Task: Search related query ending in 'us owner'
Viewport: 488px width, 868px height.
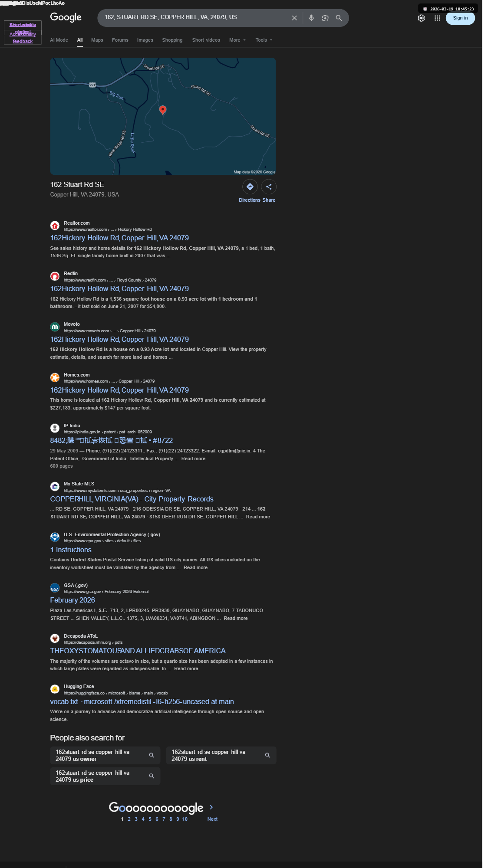Action: point(105,756)
